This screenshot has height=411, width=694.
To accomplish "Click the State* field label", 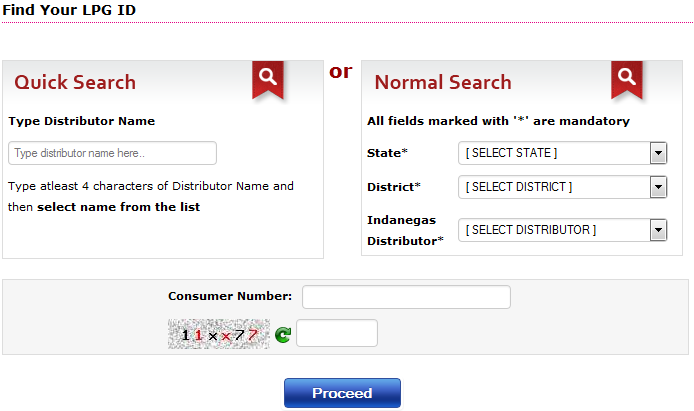I will tap(388, 153).
